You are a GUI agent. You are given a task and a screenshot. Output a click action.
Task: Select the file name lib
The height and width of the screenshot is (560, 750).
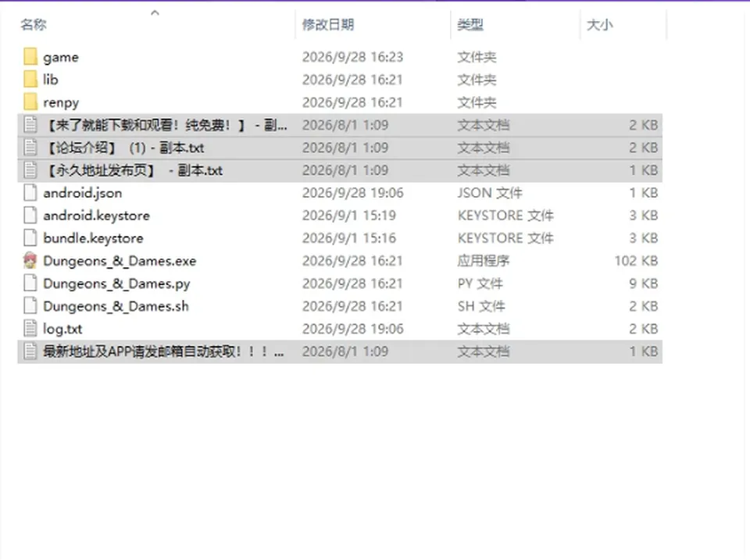click(x=51, y=80)
